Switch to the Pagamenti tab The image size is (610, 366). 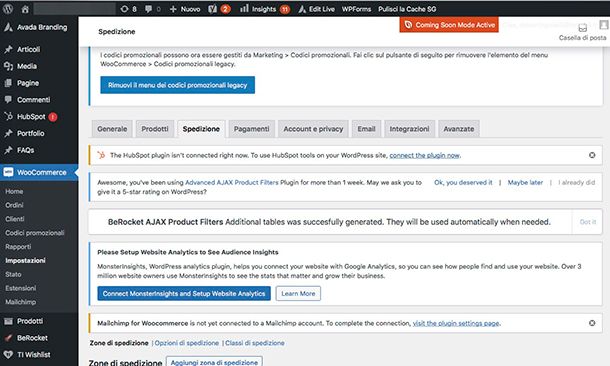pyautogui.click(x=251, y=129)
